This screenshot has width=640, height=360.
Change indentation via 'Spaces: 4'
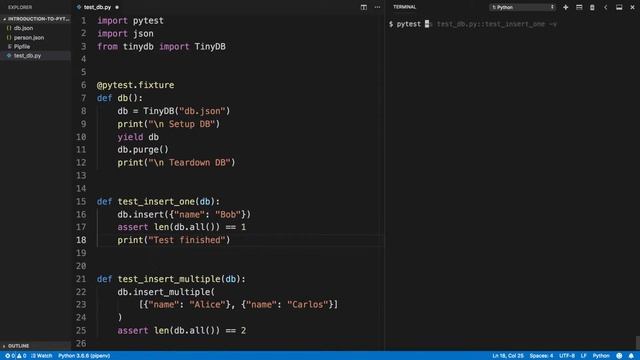(541, 356)
